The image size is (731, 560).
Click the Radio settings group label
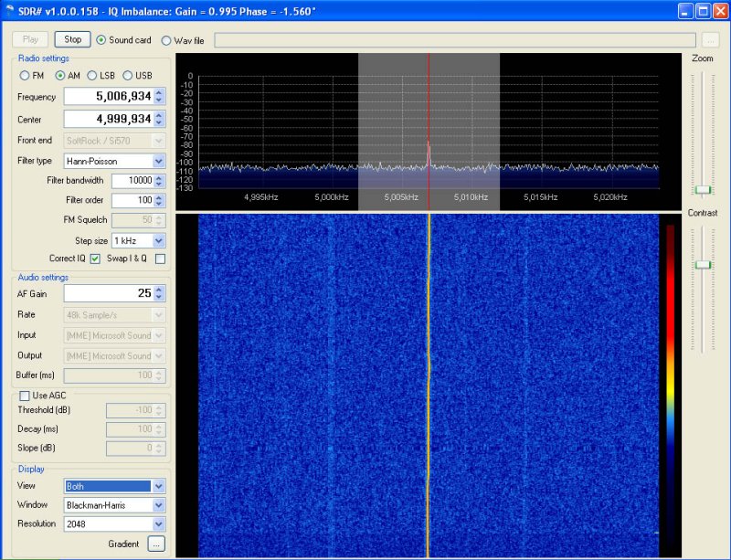43,58
